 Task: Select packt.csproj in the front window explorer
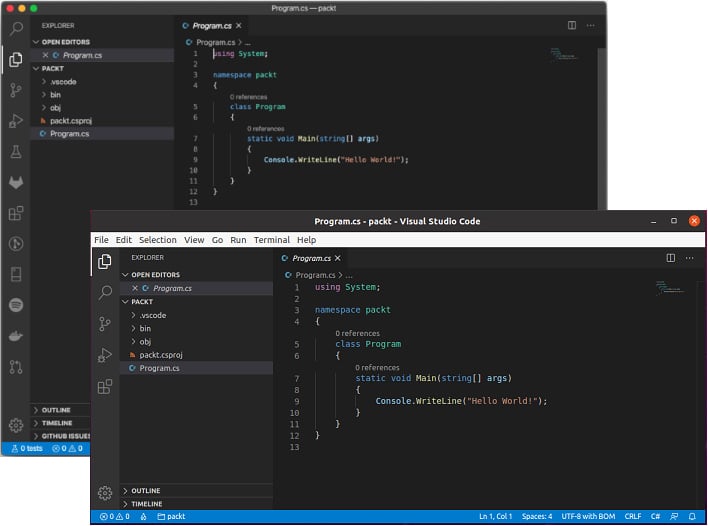160,355
